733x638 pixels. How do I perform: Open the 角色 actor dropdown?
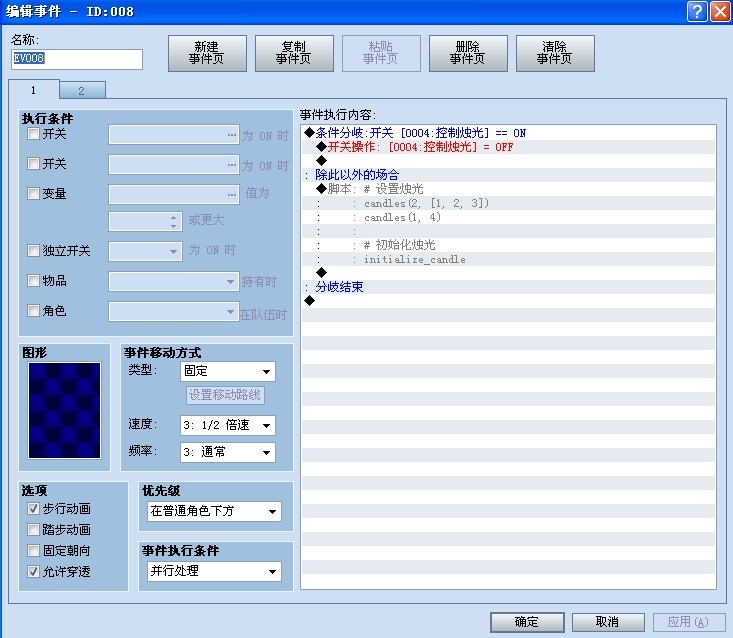(x=174, y=312)
